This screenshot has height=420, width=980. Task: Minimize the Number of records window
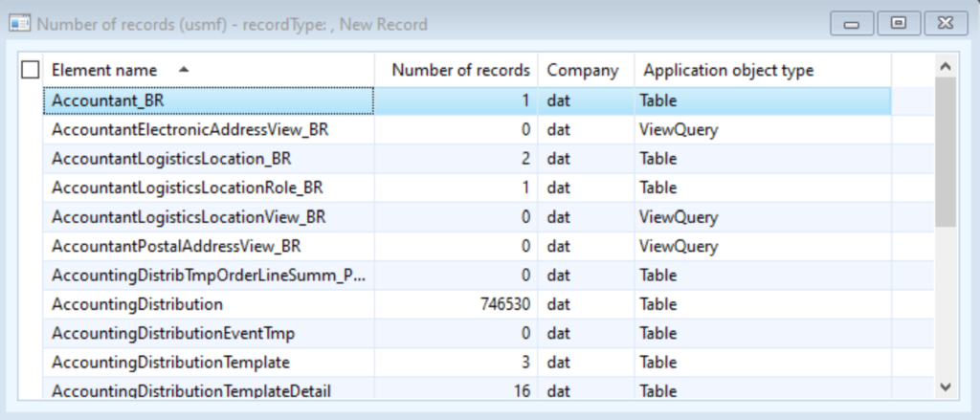coord(851,24)
